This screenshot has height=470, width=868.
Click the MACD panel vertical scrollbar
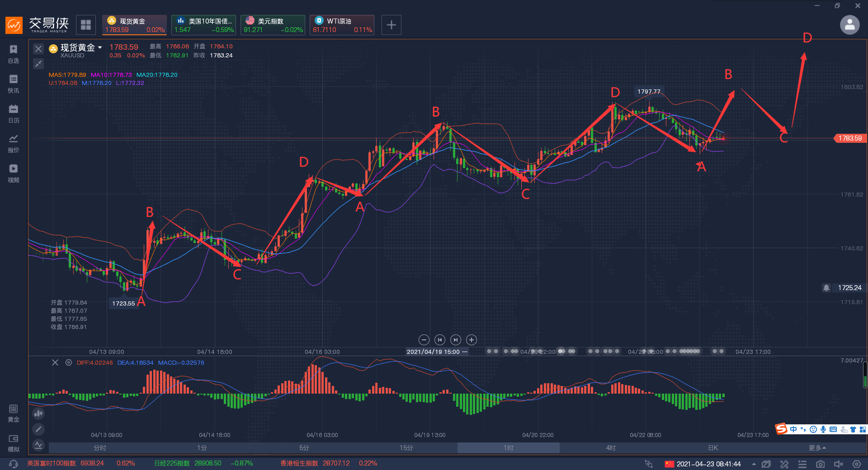[x=865, y=375]
